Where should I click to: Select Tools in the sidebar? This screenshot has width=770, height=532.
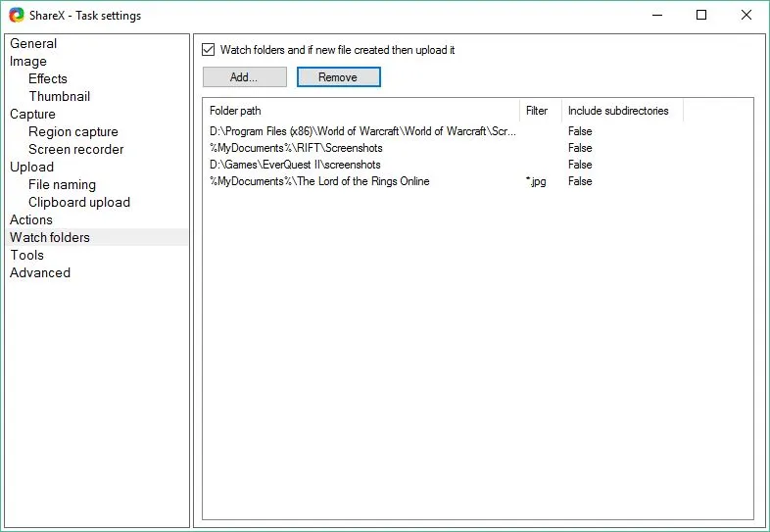(27, 255)
